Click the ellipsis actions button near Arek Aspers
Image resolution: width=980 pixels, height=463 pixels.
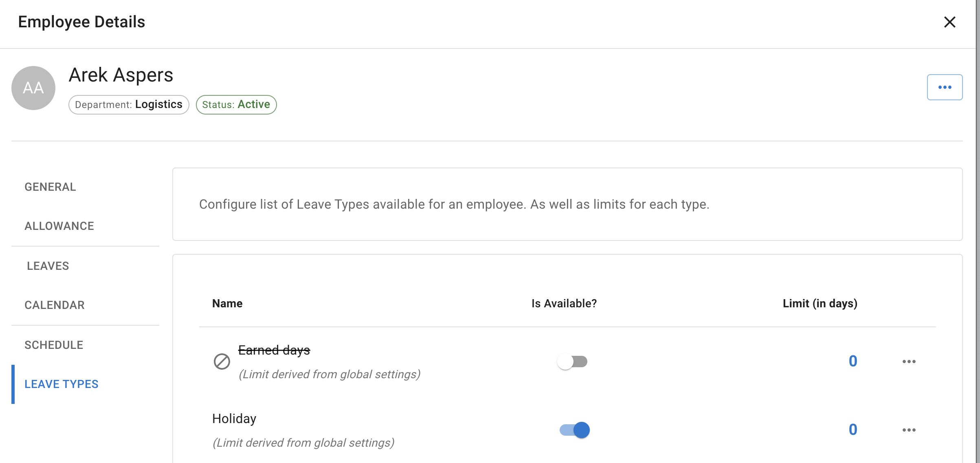pyautogui.click(x=945, y=86)
